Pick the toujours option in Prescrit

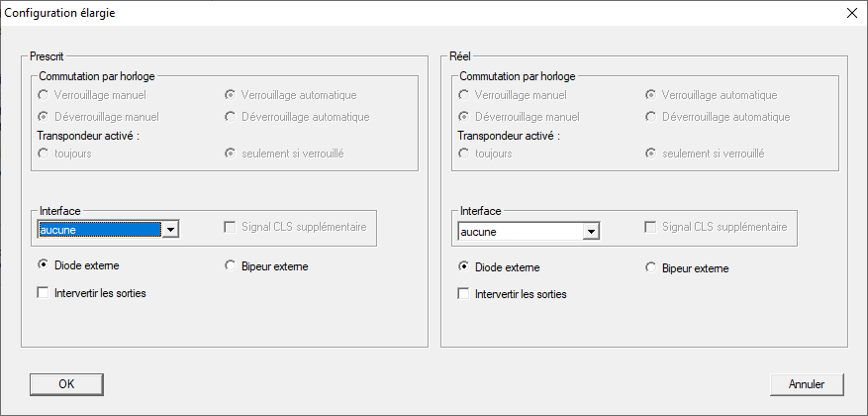43,154
